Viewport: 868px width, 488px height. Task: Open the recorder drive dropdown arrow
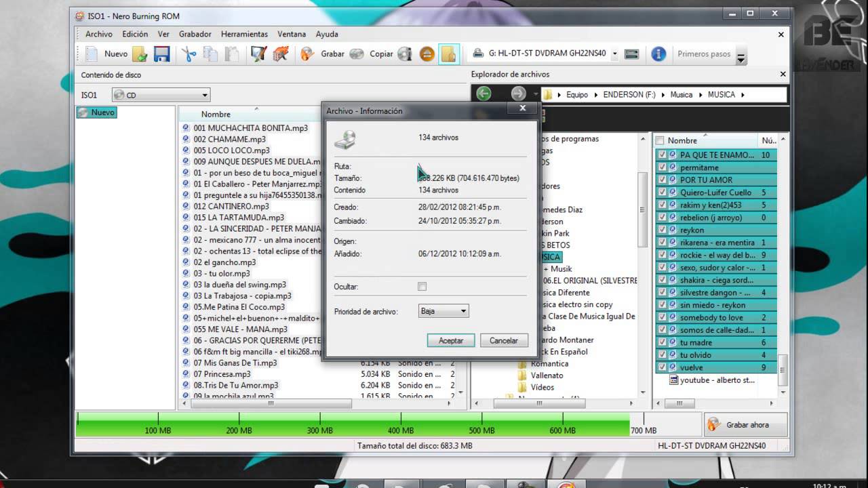614,54
